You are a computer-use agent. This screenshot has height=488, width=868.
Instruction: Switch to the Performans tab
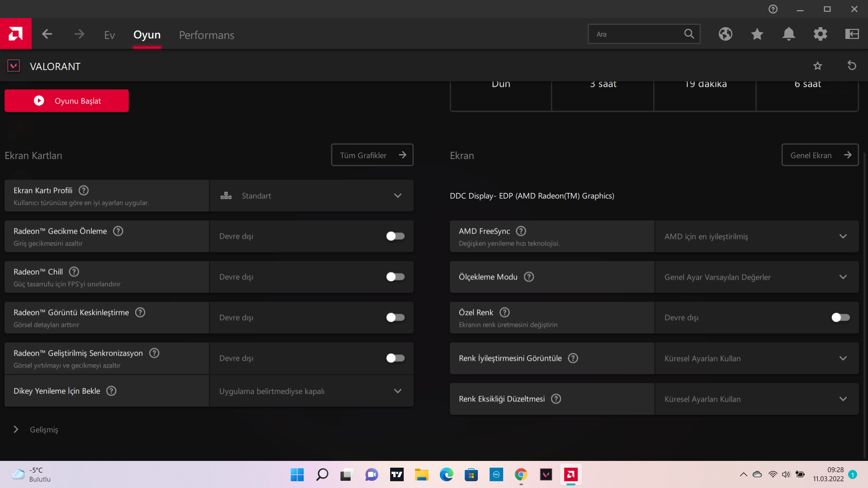click(207, 35)
